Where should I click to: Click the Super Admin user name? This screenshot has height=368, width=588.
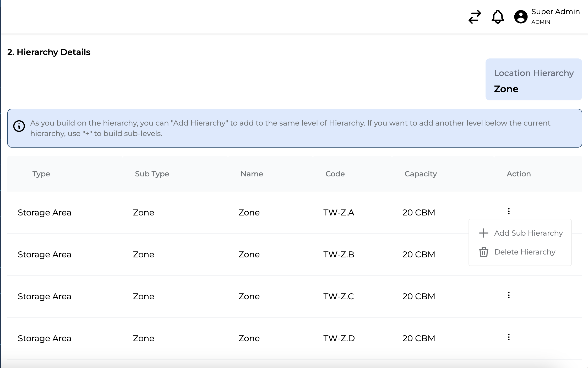(555, 12)
